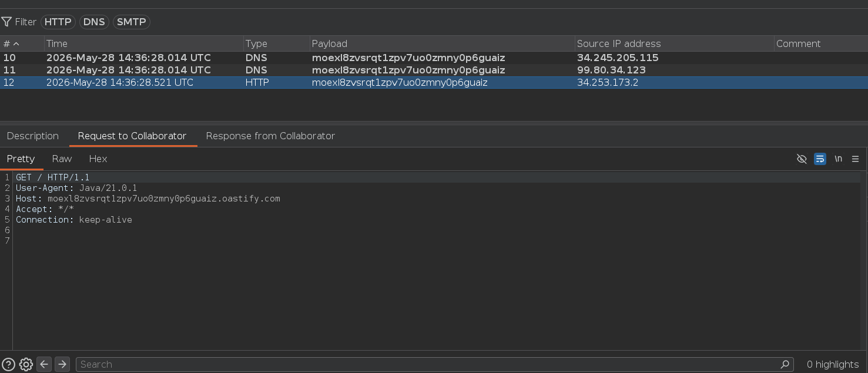The height and width of the screenshot is (373, 868).
Task: Open the Description tab
Action: click(33, 136)
